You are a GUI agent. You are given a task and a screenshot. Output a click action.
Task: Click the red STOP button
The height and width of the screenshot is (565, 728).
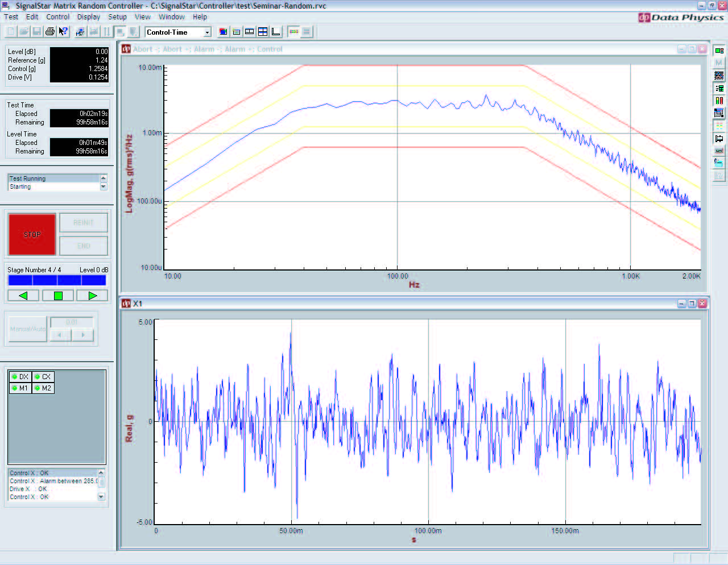32,234
